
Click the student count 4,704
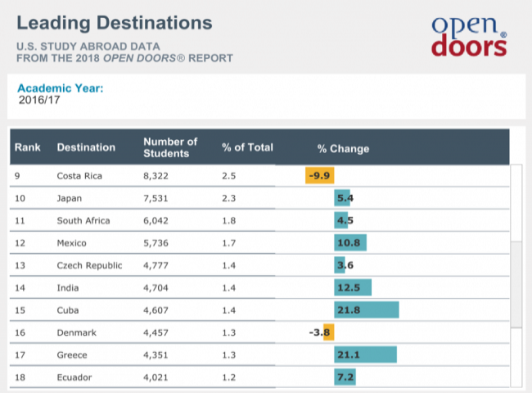[156, 288]
